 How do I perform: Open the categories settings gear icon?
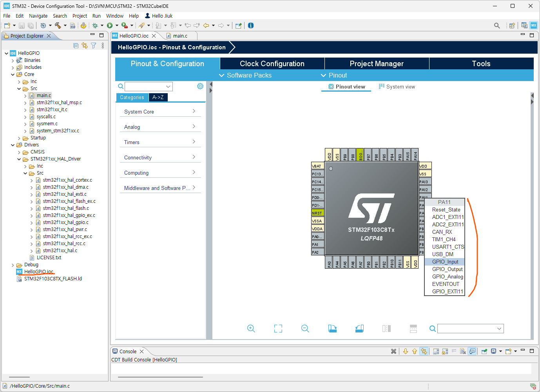[x=200, y=86]
